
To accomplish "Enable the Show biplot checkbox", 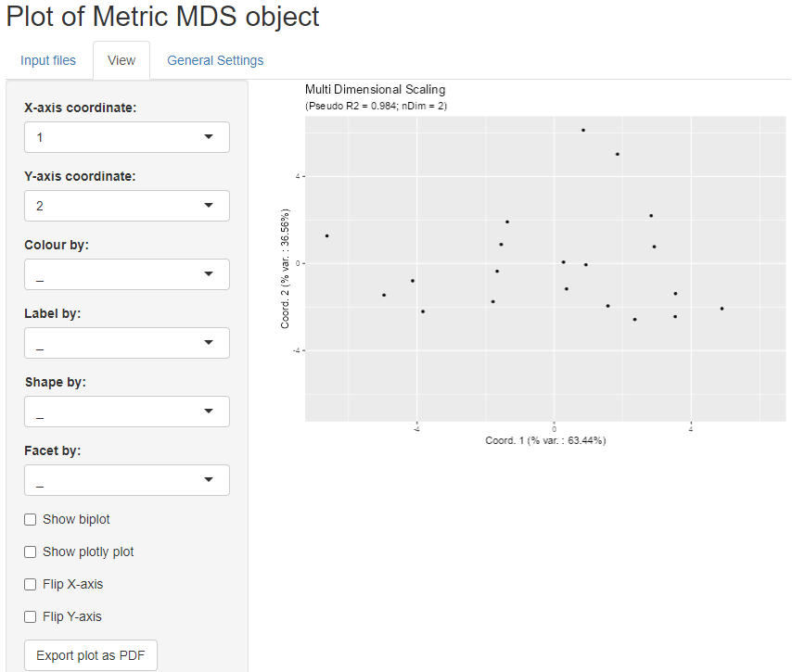I will [31, 519].
